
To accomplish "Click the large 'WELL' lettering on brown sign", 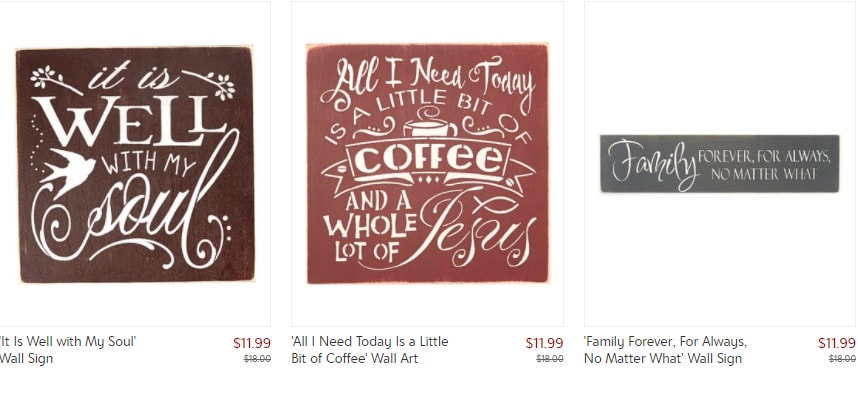I will [129, 121].
